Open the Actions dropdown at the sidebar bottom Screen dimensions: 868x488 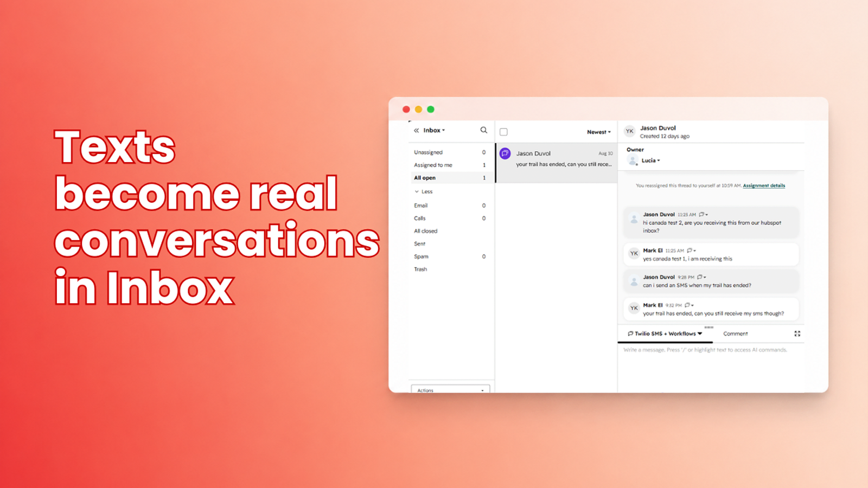(450, 390)
